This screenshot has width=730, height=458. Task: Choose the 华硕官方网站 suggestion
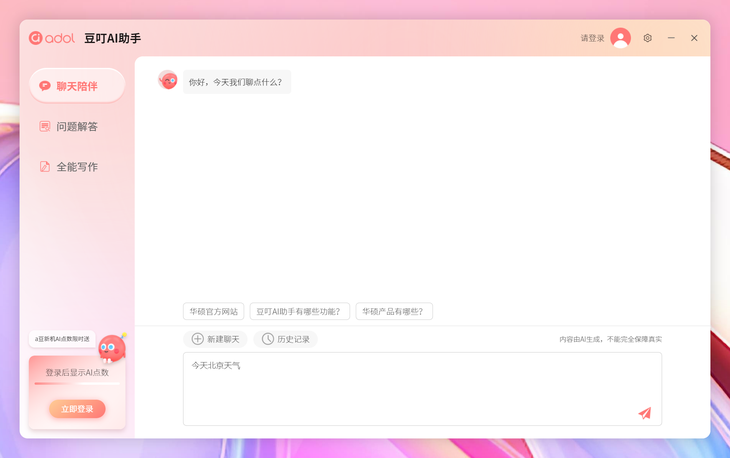(x=214, y=311)
